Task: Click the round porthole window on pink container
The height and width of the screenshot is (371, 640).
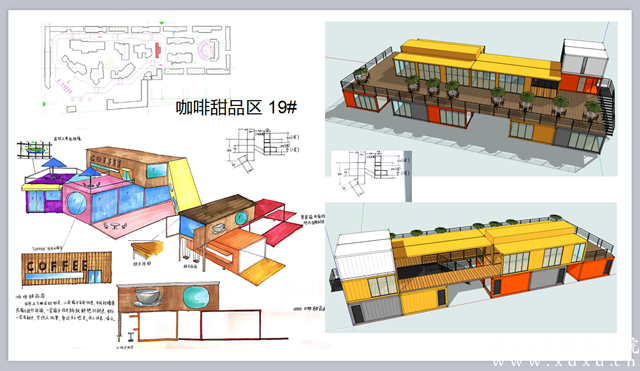Action: pos(77,203)
